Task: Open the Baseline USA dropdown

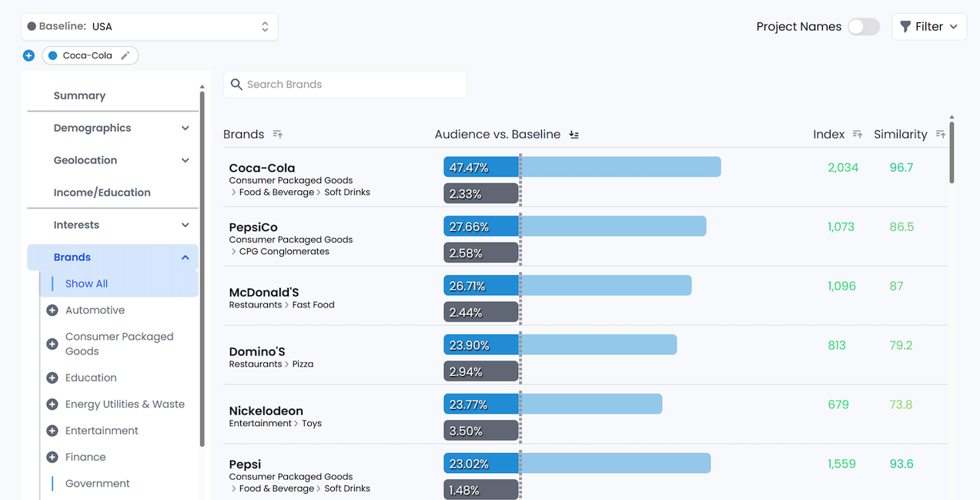Action: [149, 26]
